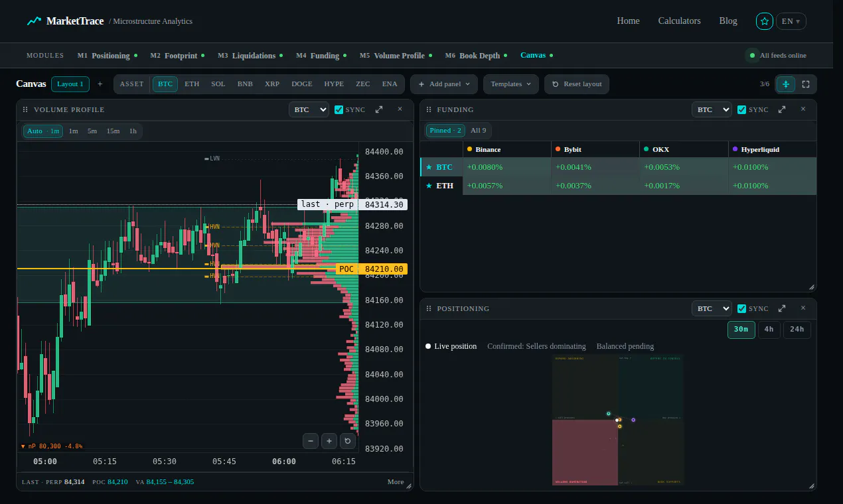
Task: Switch positioning window to 24h
Action: pyautogui.click(x=797, y=329)
